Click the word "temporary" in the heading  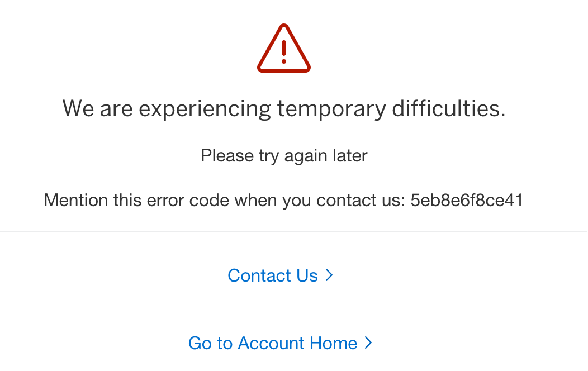tap(331, 108)
